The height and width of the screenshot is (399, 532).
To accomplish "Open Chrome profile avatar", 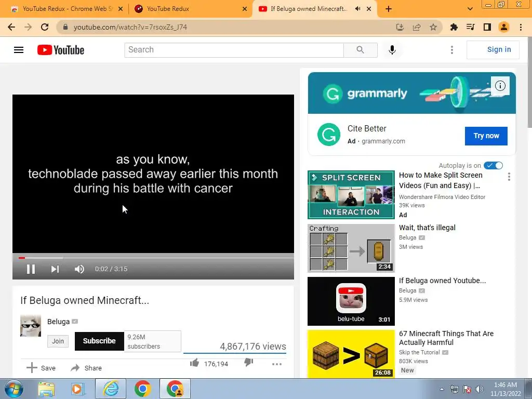I will coord(504,27).
